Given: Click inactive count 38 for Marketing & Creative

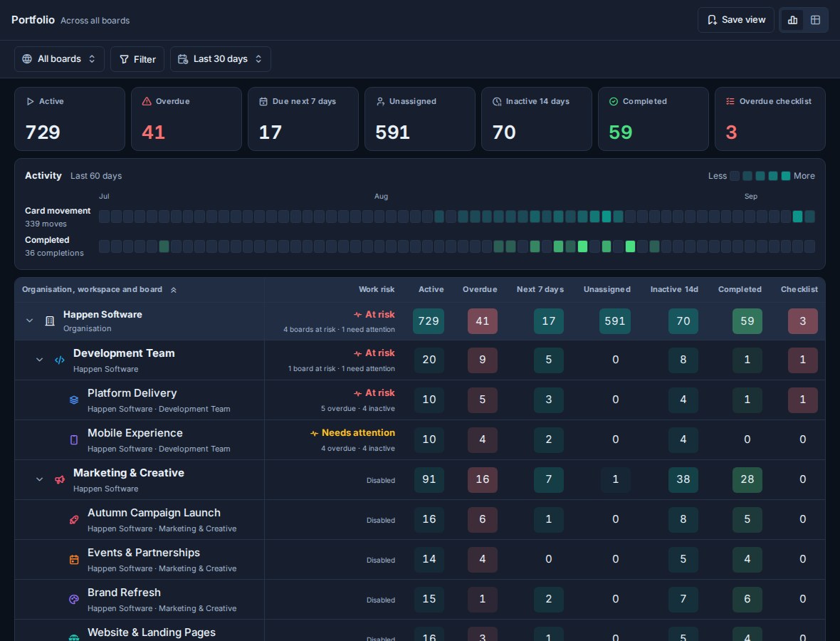Looking at the screenshot, I should (683, 479).
